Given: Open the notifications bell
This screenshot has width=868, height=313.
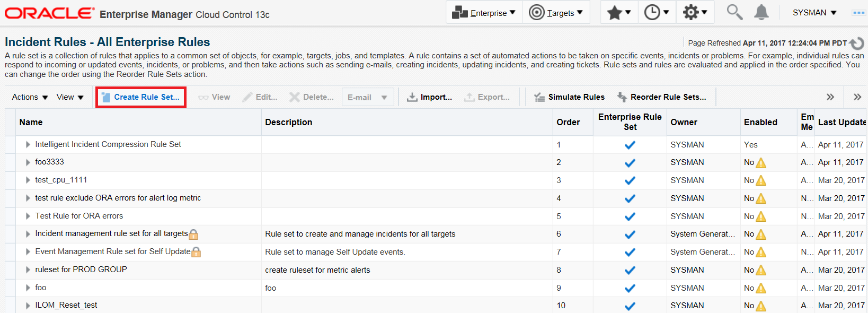Looking at the screenshot, I should [x=761, y=12].
